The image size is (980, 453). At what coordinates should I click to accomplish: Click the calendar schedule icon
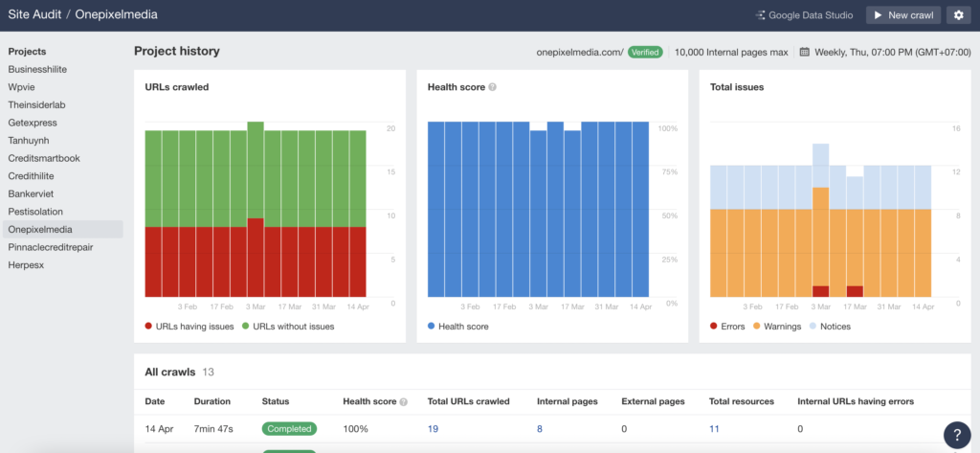click(x=804, y=52)
